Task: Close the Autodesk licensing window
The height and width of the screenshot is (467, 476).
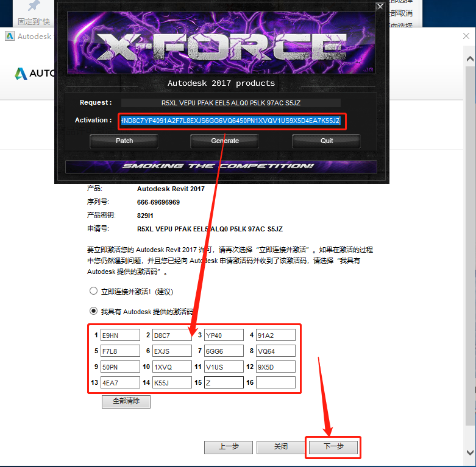Action: 466,36
